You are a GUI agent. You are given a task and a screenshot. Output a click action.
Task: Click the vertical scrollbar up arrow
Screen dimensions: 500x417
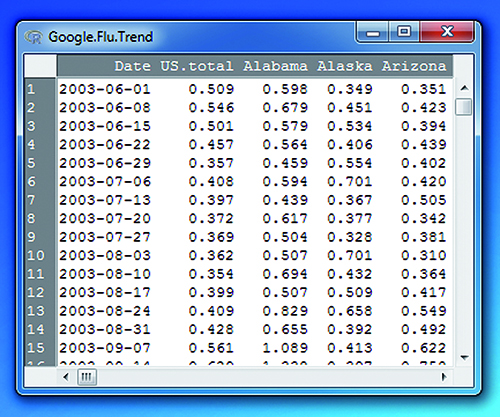(464, 88)
